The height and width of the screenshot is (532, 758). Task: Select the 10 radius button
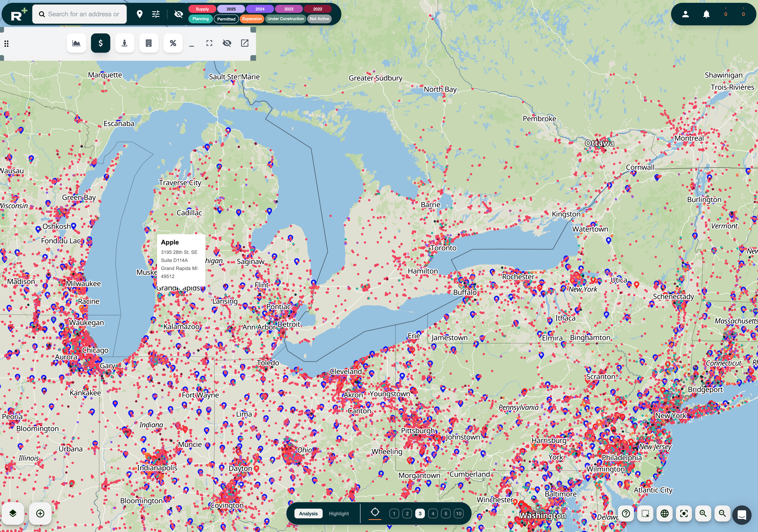[x=459, y=513]
